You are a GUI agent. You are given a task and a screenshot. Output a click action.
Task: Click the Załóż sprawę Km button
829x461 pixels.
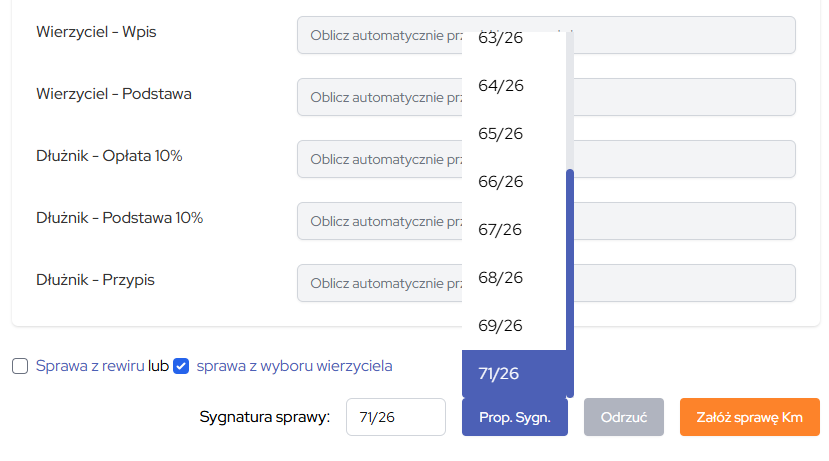pos(750,417)
